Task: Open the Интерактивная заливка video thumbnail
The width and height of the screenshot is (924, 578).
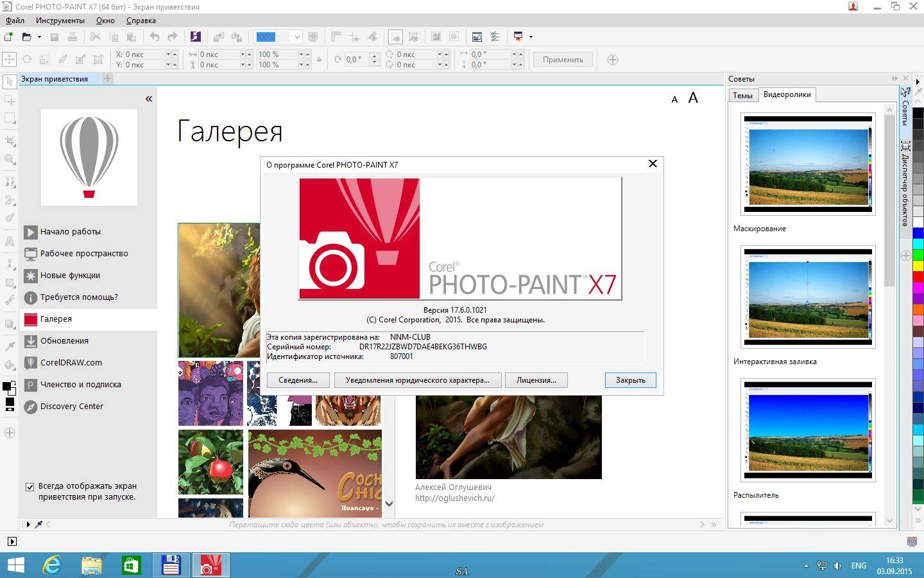Action: pyautogui.click(x=808, y=297)
